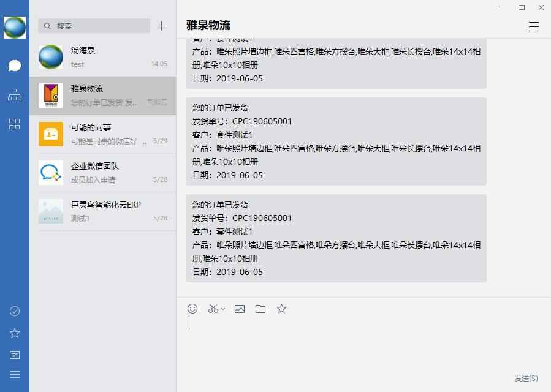Open the emoji picker in the chat toolbar

coord(193,309)
